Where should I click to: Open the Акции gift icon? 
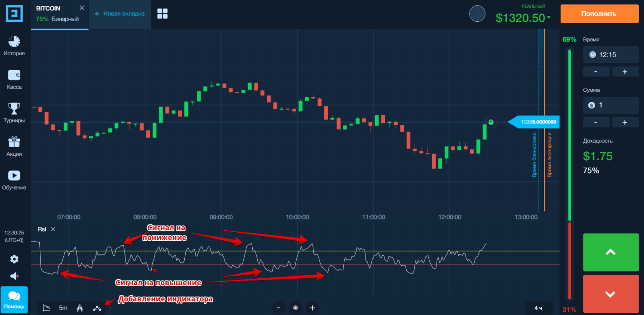coord(14,142)
